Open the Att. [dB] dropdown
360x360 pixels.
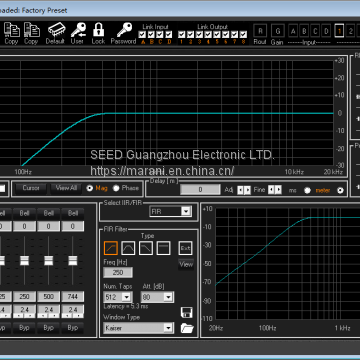click(157, 297)
